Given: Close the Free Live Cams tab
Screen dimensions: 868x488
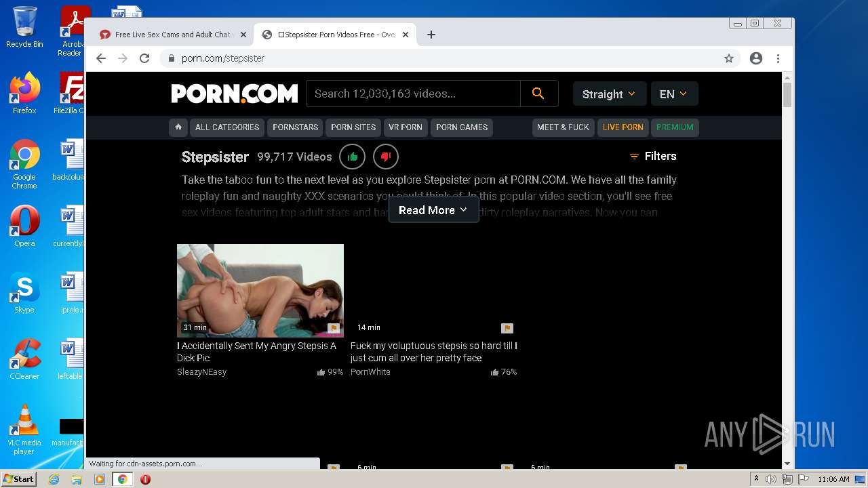Looking at the screenshot, I should [243, 35].
